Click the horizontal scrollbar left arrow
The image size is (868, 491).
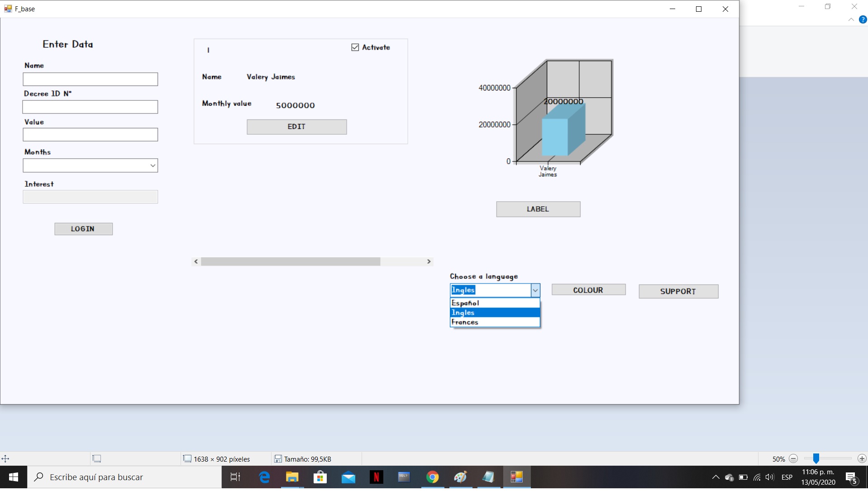point(196,262)
